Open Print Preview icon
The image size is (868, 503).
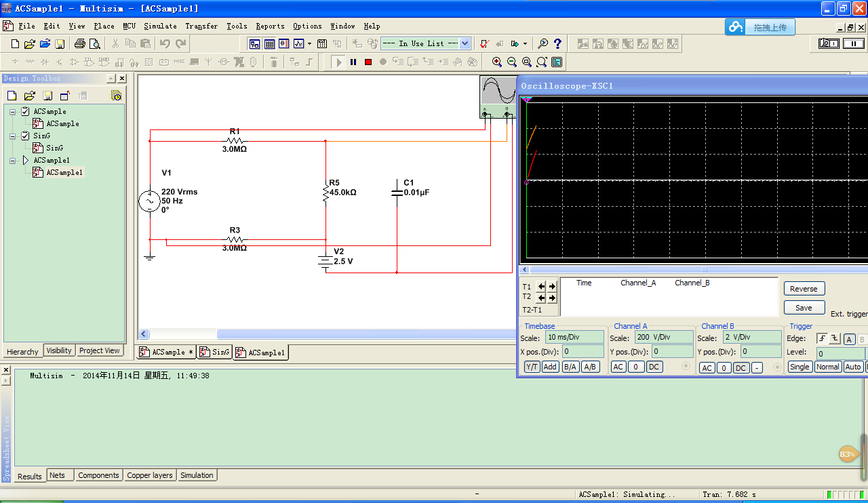(95, 43)
